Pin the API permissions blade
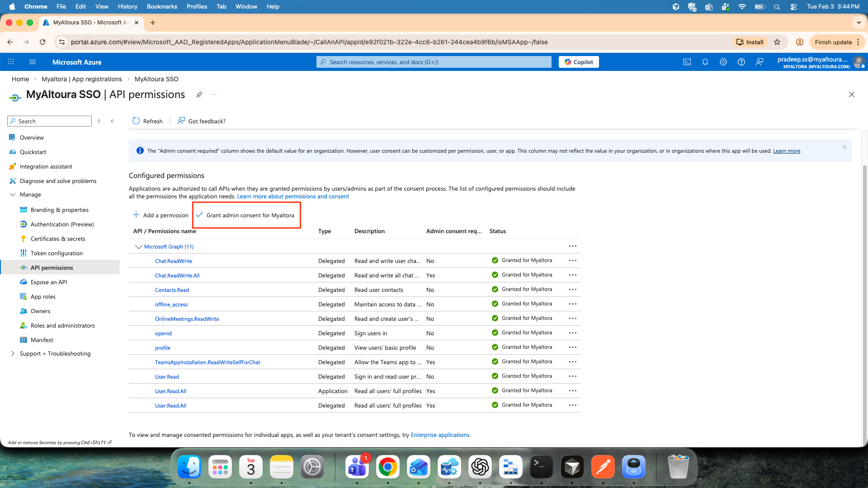This screenshot has height=488, width=868. point(199,94)
